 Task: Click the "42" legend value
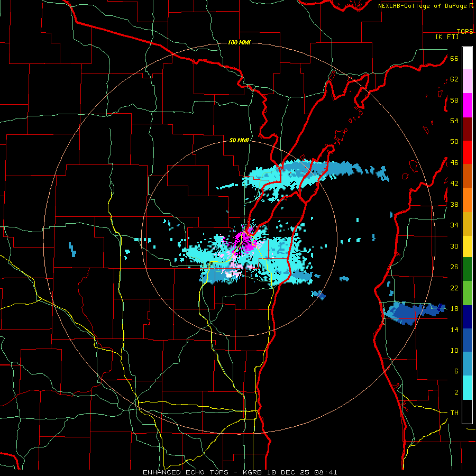tap(454, 184)
